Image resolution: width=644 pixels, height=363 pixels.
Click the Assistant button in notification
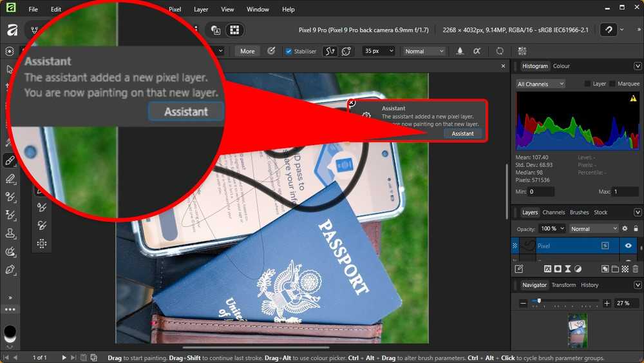[x=462, y=133]
